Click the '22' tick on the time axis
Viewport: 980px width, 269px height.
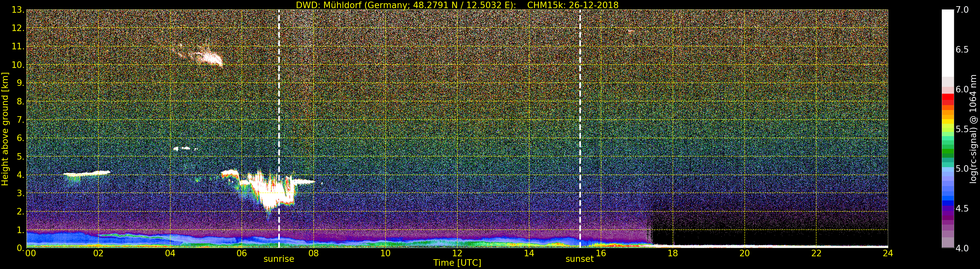tap(816, 253)
